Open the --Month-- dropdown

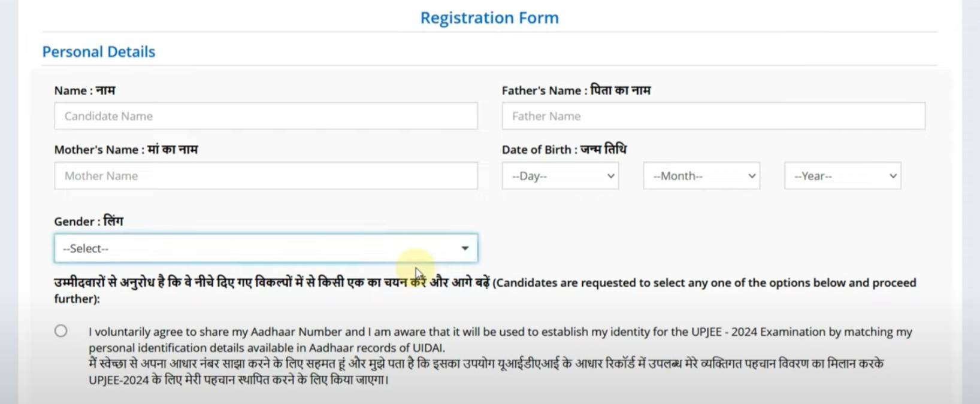701,176
